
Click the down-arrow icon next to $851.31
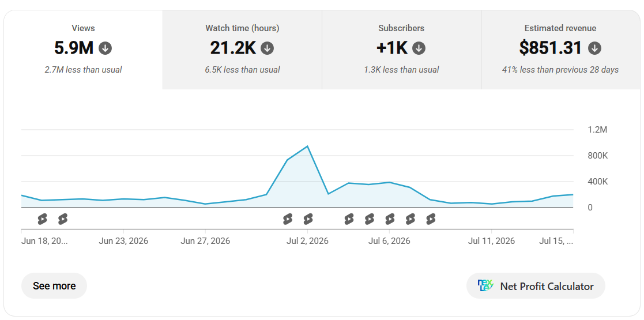coord(594,48)
